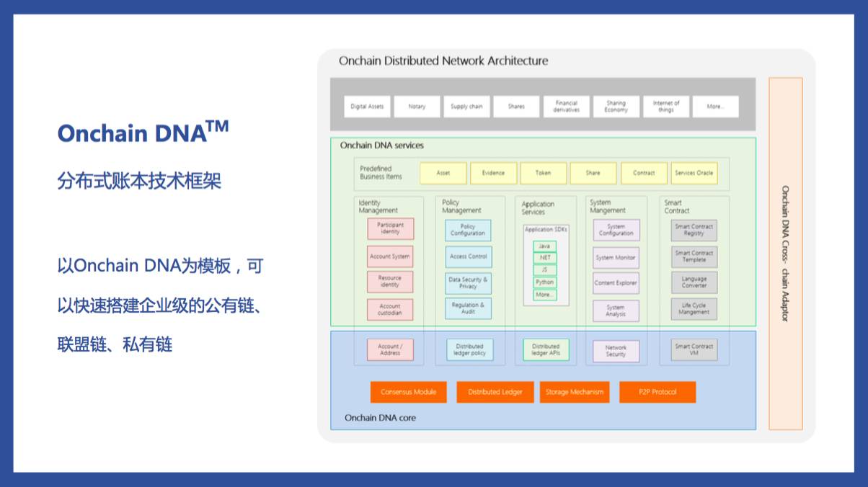
Task: Select the 'Network Security' box
Action: coord(616,351)
